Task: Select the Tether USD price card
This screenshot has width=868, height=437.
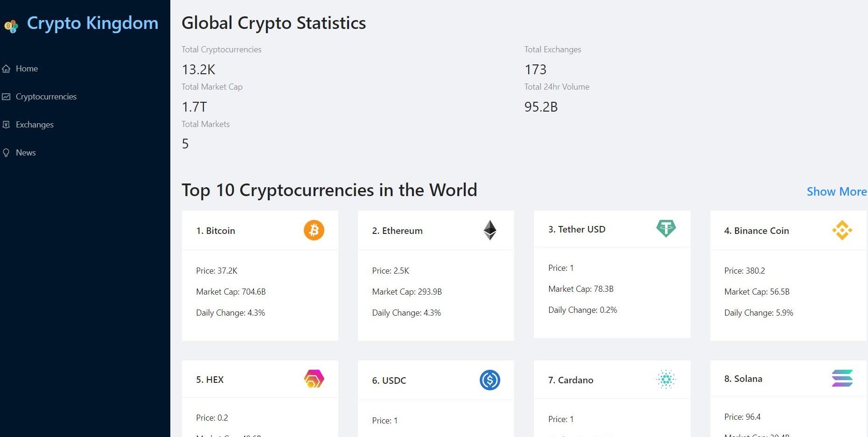Action: (611, 289)
